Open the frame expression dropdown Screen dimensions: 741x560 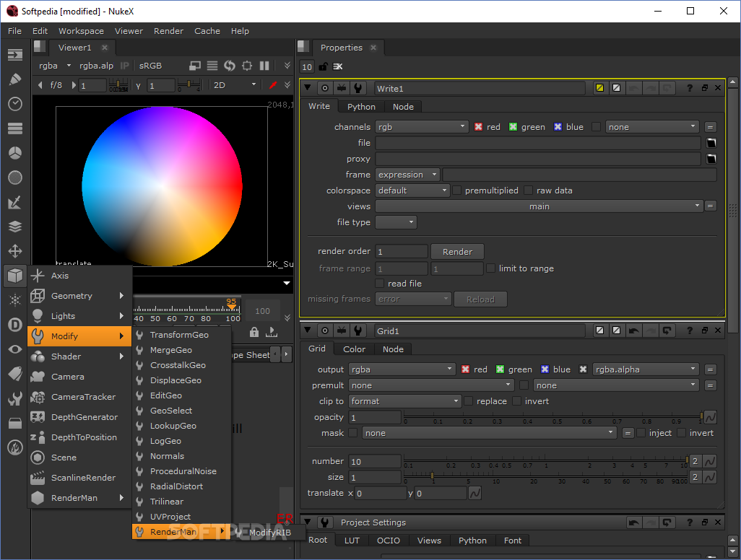point(407,175)
